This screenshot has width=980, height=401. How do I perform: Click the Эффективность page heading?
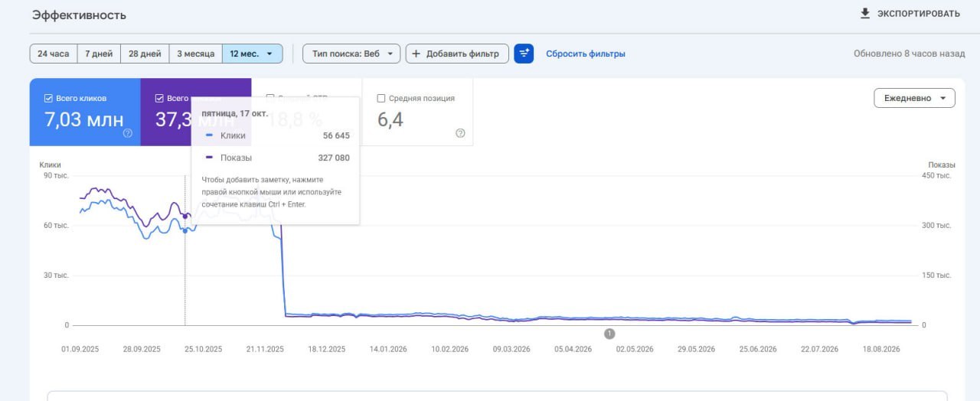[x=80, y=15]
